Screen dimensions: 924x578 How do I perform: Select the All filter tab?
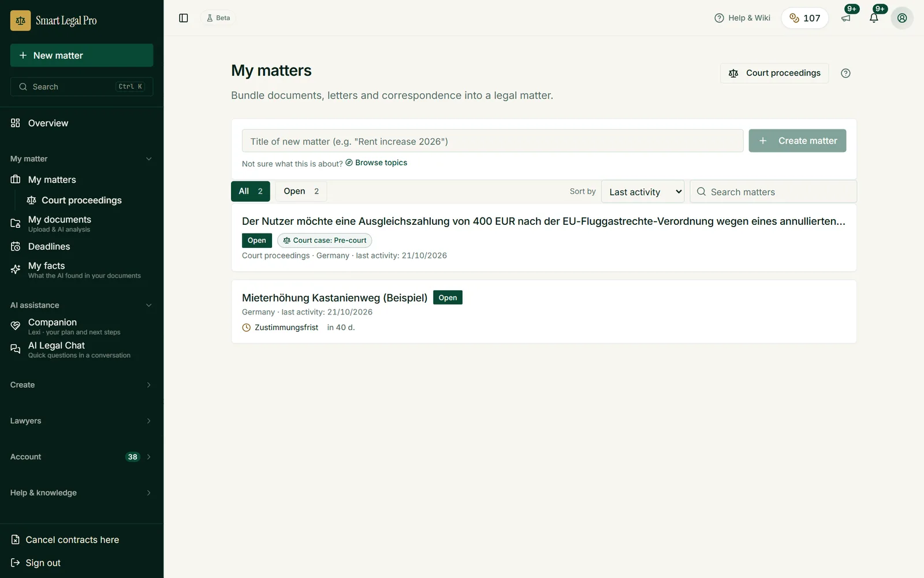251,191
